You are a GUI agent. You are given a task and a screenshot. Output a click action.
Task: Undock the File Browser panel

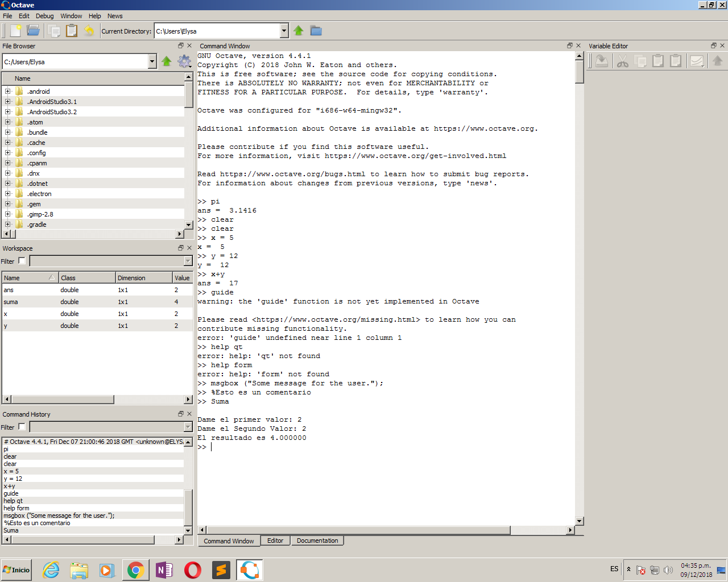point(181,45)
